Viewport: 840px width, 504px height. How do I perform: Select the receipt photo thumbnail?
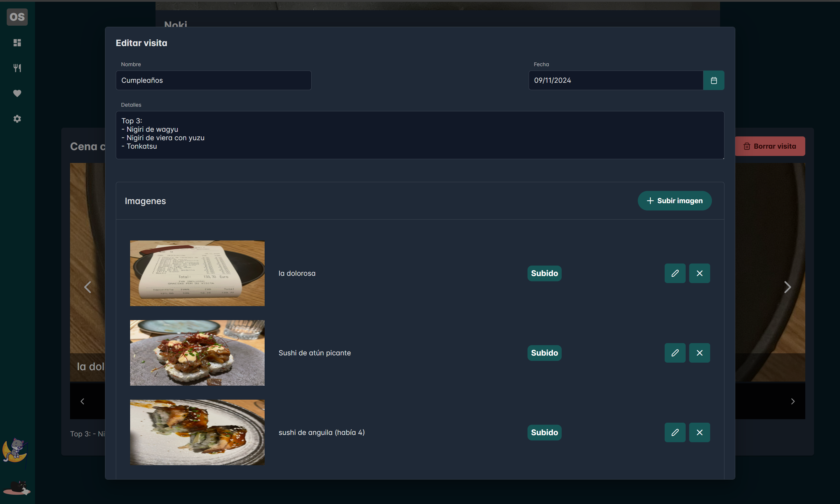(197, 273)
